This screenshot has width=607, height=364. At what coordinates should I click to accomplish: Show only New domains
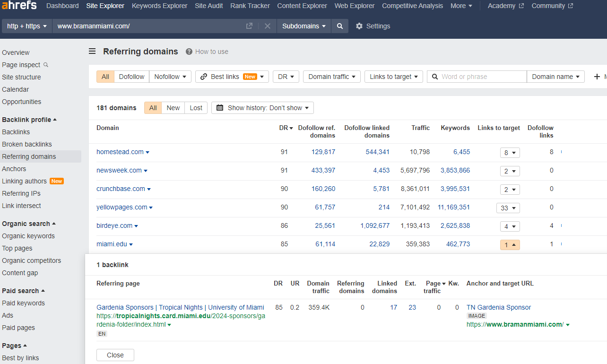pyautogui.click(x=173, y=108)
